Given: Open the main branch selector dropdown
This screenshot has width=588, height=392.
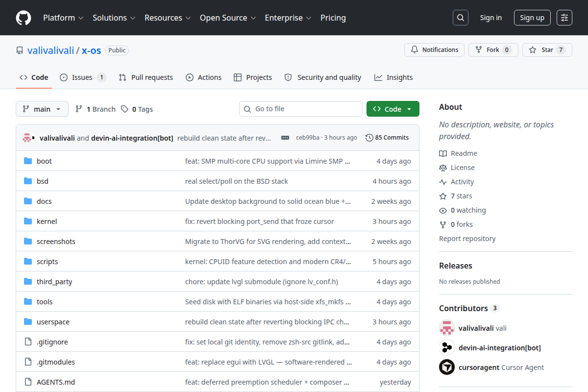Looking at the screenshot, I should pos(42,109).
